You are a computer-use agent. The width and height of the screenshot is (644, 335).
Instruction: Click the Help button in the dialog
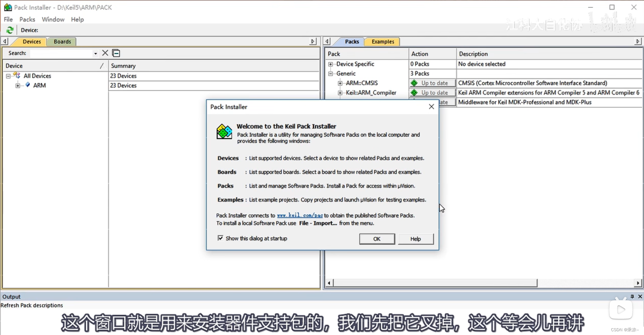pyautogui.click(x=415, y=239)
